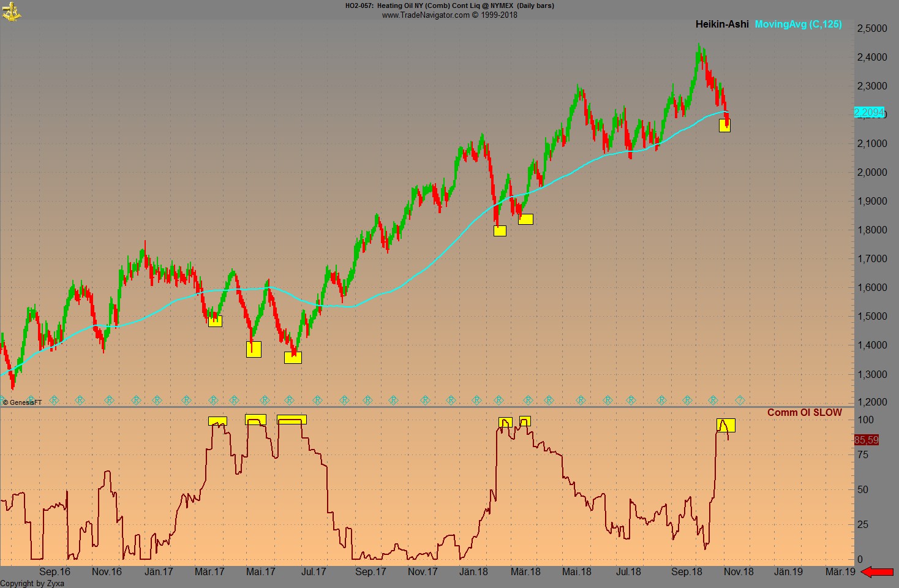This screenshot has height=588, width=899.
Task: Click the red arrow near Mär.19
Action: tap(877, 571)
